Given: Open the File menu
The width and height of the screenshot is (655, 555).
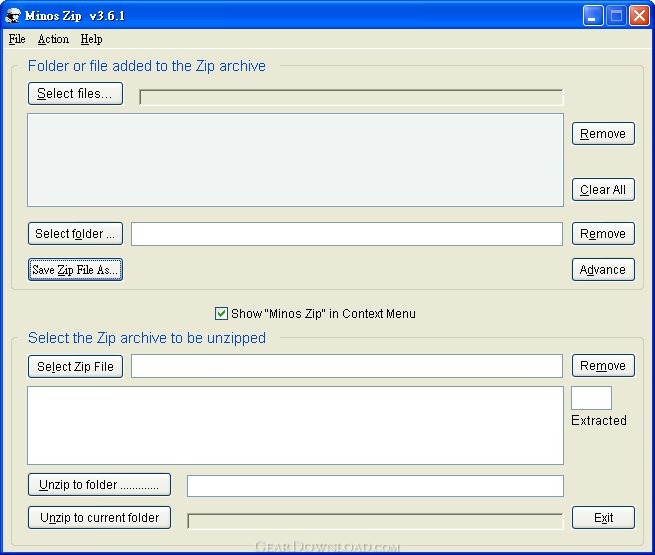Looking at the screenshot, I should [x=17, y=39].
